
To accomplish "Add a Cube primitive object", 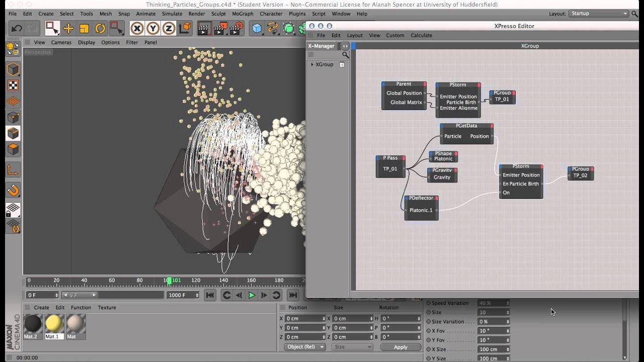I will [257, 29].
